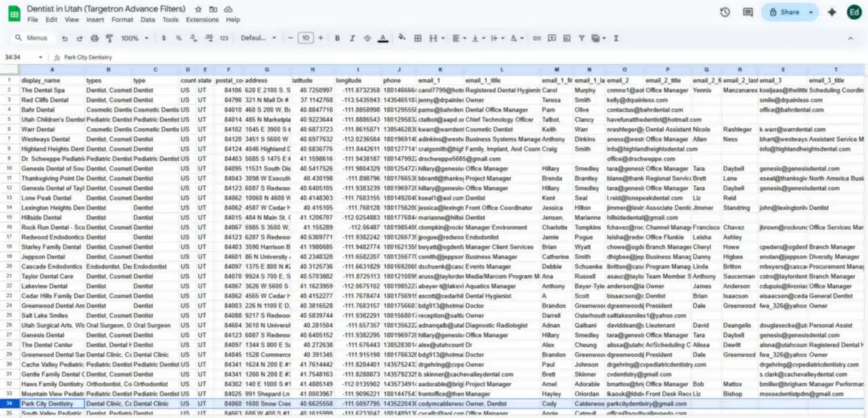Open the version history clock icon

point(725,12)
